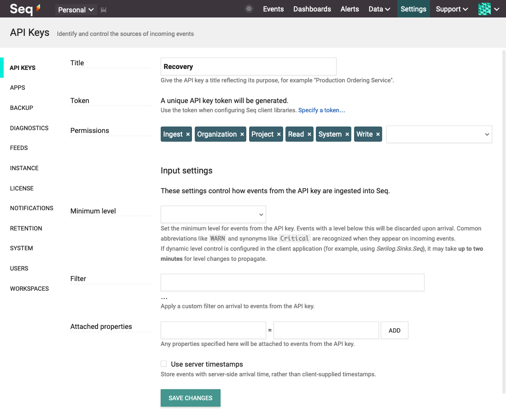Click the Write permission tag label
Screen dimensions: 506x420
click(364, 134)
